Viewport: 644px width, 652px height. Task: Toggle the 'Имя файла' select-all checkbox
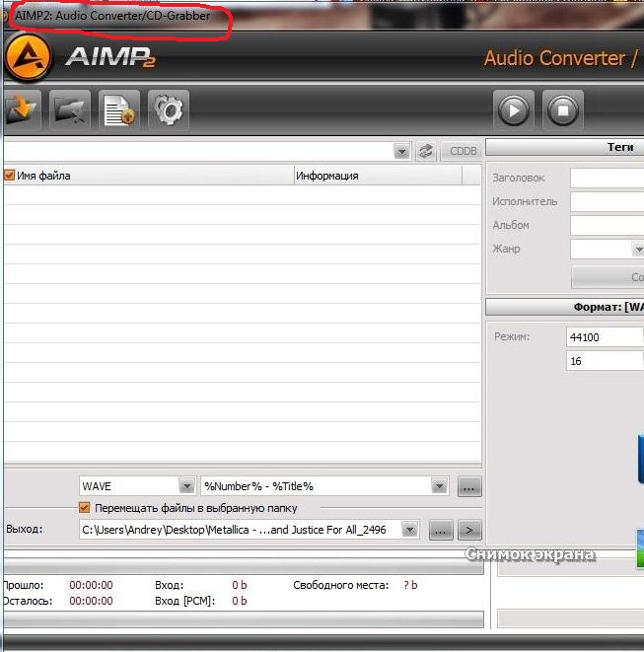coord(10,176)
